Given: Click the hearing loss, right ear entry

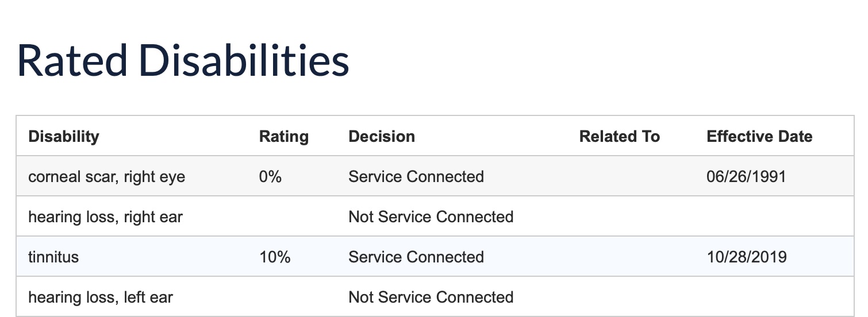Looking at the screenshot, I should point(106,217).
